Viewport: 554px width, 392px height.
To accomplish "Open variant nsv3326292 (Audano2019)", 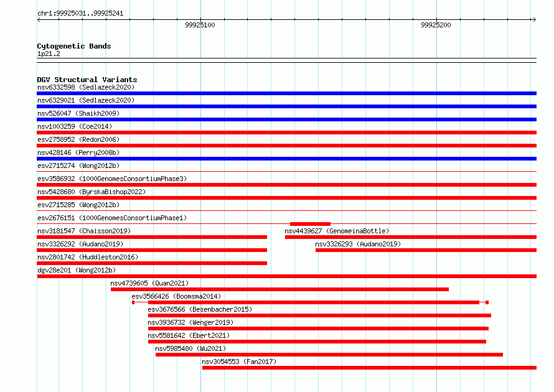I will [80, 244].
